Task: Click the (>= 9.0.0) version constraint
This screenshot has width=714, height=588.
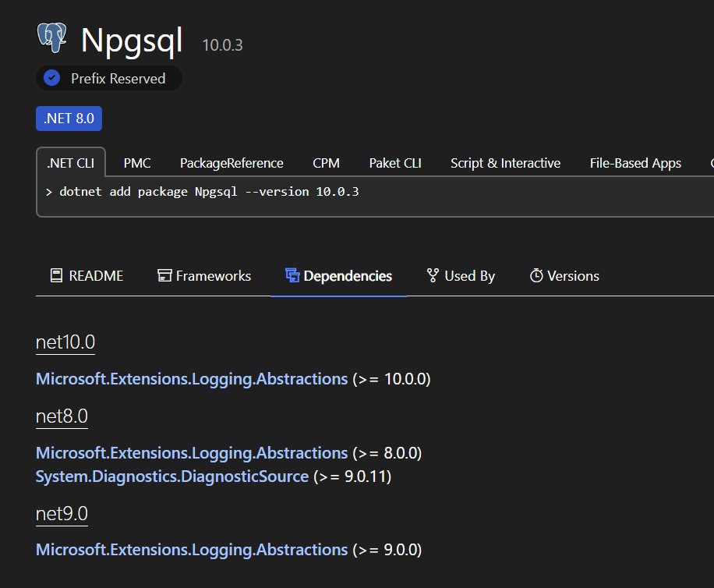Action: click(x=387, y=550)
